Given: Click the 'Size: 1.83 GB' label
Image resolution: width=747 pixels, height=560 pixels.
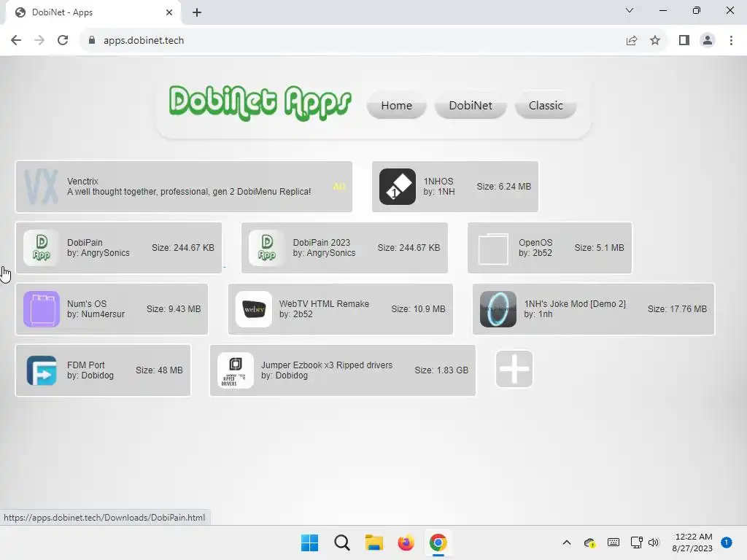Looking at the screenshot, I should [x=441, y=370].
